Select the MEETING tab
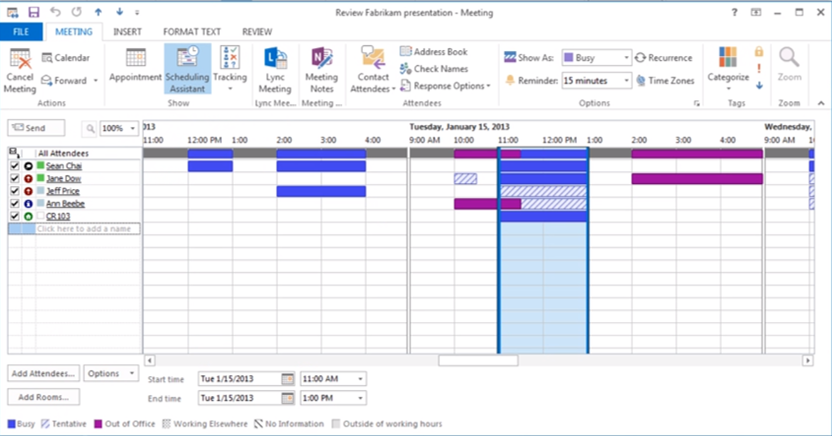 [x=74, y=32]
